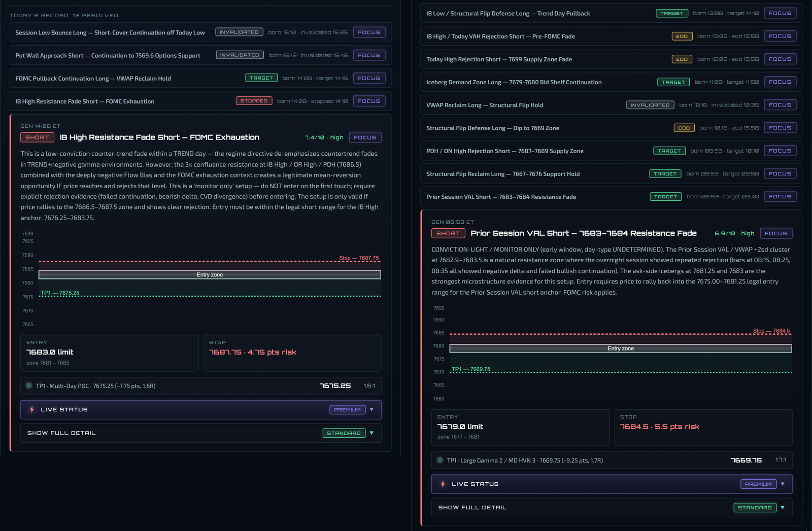Click GEN 14:08 ET timestamp
812x531 pixels.
click(40, 126)
